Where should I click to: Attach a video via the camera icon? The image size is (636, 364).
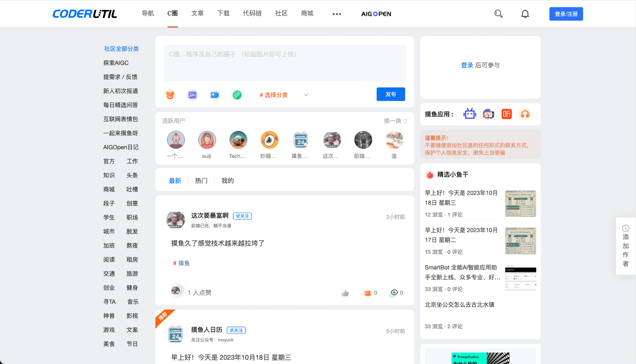click(214, 95)
